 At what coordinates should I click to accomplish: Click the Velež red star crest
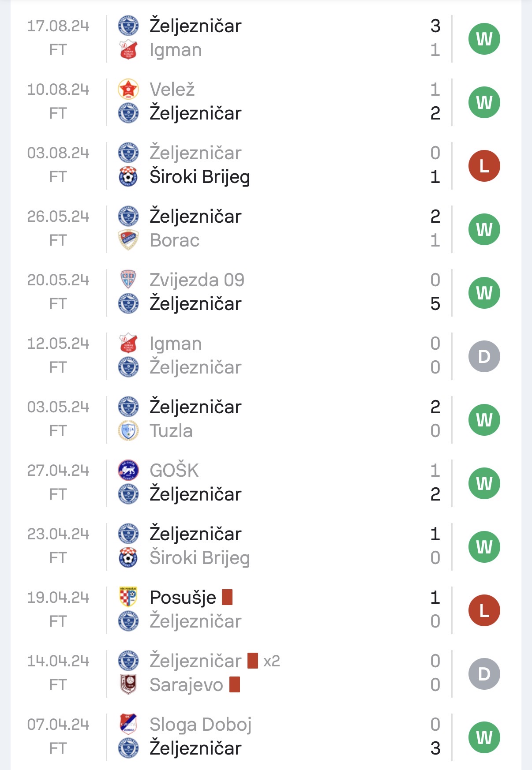coord(128,90)
